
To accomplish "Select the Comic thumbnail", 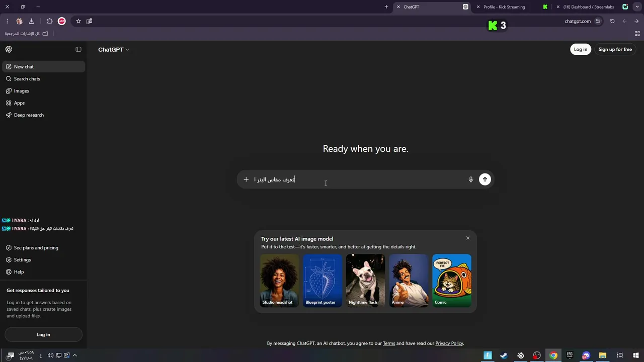I will [x=452, y=280].
